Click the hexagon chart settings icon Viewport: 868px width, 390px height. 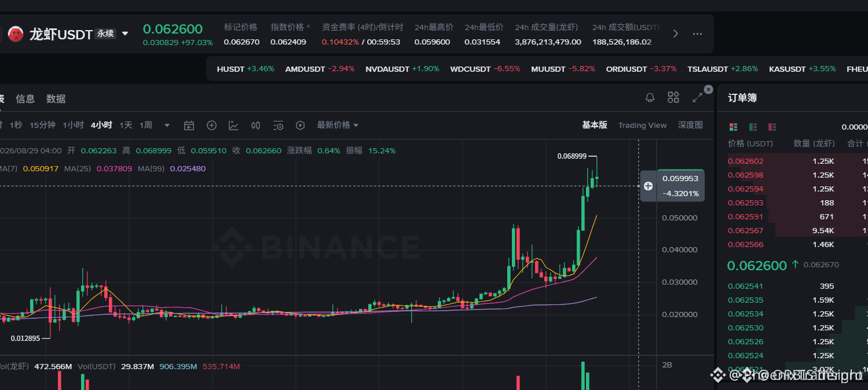tap(300, 125)
